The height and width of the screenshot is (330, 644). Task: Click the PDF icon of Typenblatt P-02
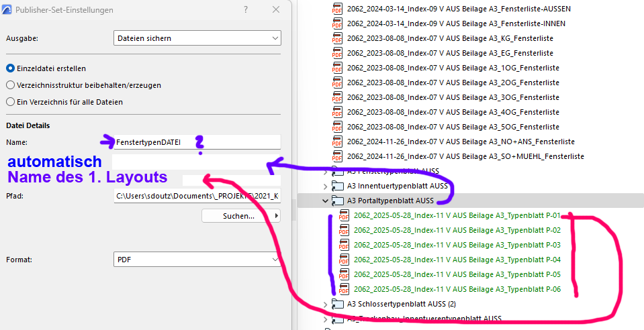(x=344, y=231)
